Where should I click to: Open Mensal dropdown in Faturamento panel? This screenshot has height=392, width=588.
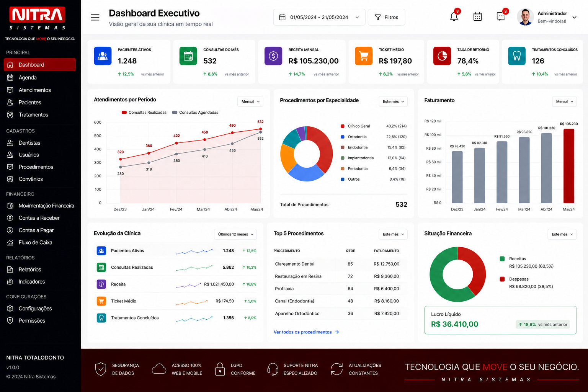(565, 101)
